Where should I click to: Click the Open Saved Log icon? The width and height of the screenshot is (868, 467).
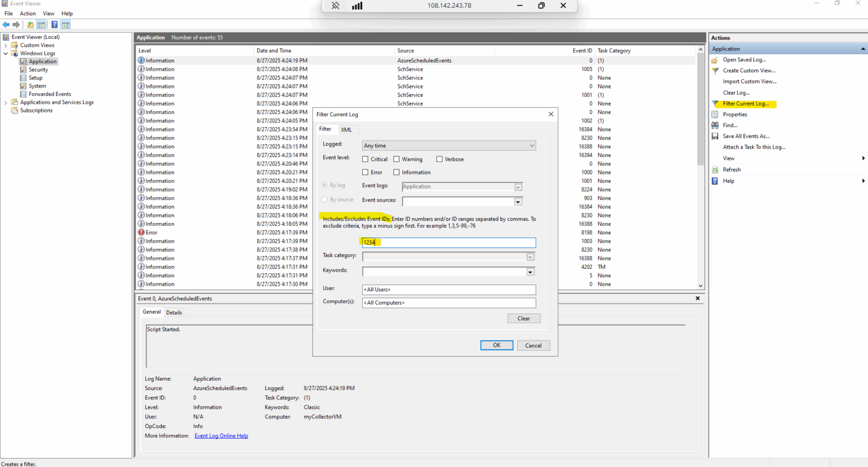tap(715, 60)
